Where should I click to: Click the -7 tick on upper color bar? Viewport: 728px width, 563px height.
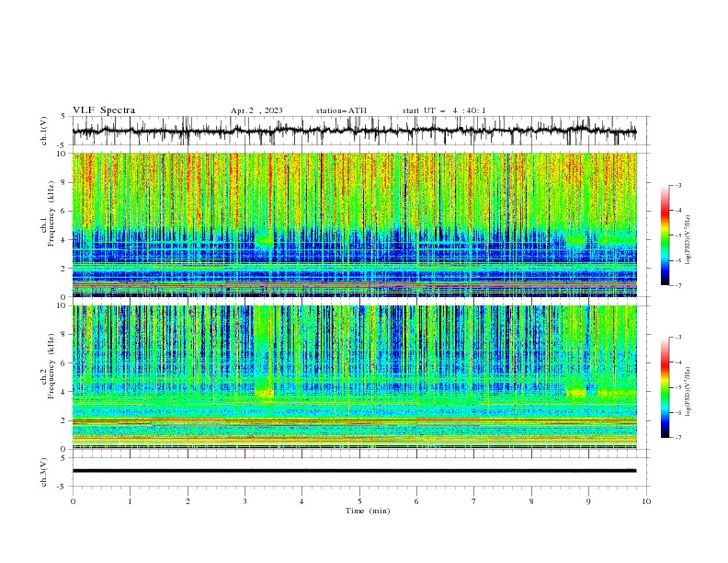[677, 285]
